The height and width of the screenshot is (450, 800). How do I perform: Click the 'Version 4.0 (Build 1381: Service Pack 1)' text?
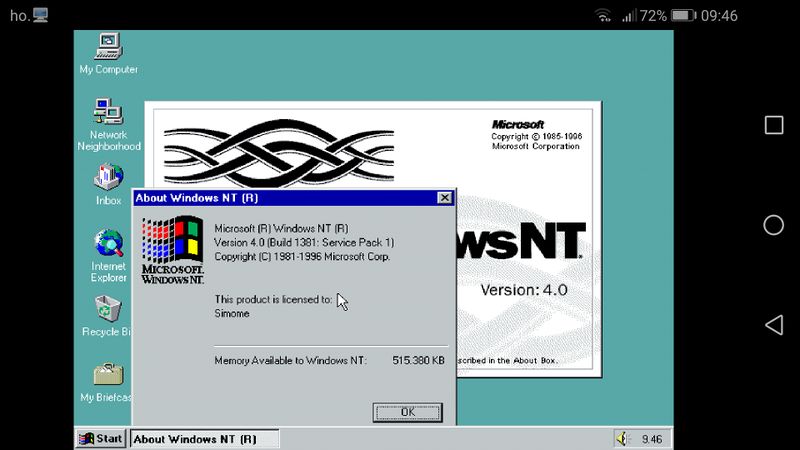304,242
